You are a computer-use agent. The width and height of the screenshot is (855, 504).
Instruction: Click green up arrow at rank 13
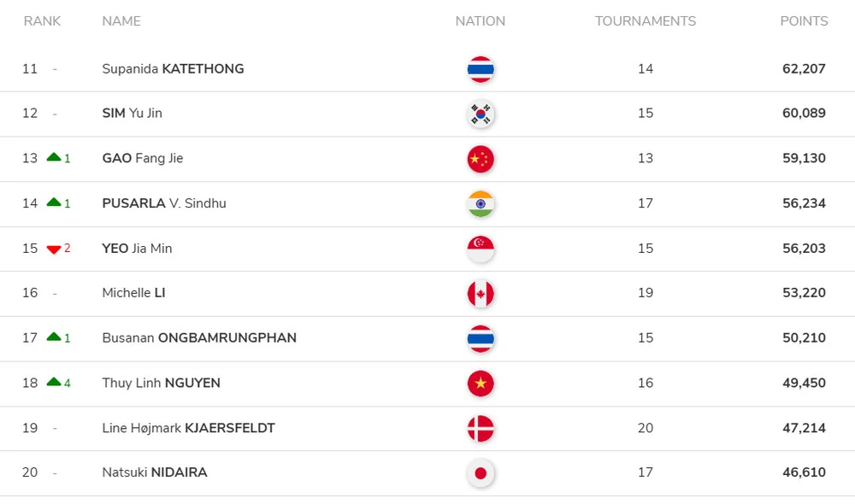pyautogui.click(x=54, y=157)
